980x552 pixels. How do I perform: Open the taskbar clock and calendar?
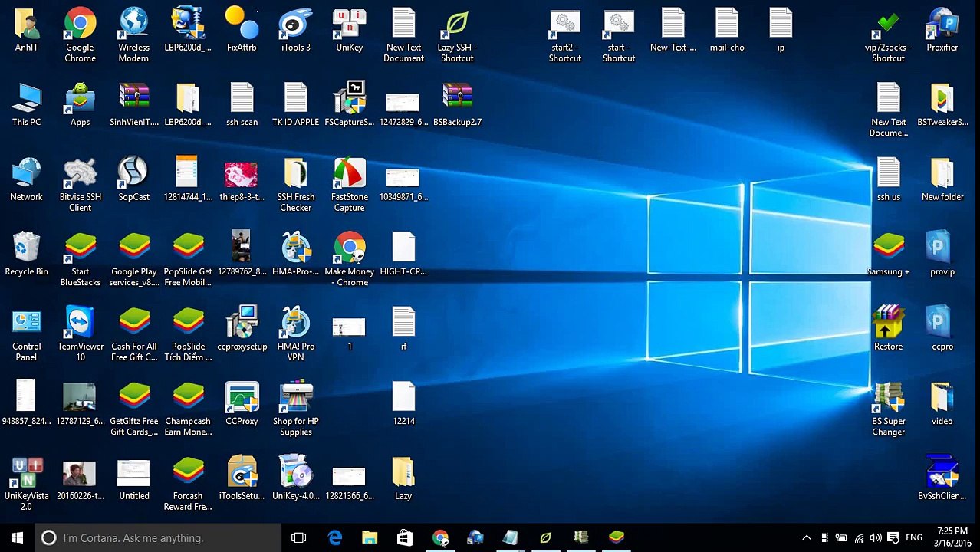952,537
